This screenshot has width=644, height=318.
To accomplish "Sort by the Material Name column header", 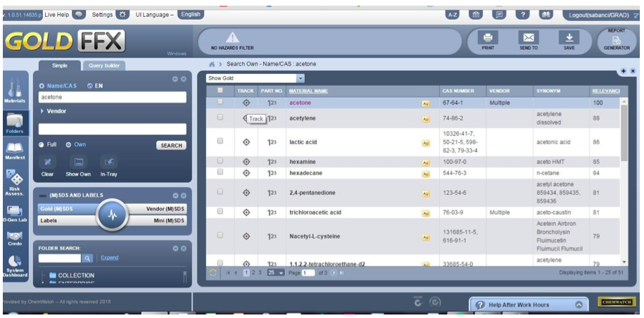I will coord(308,91).
